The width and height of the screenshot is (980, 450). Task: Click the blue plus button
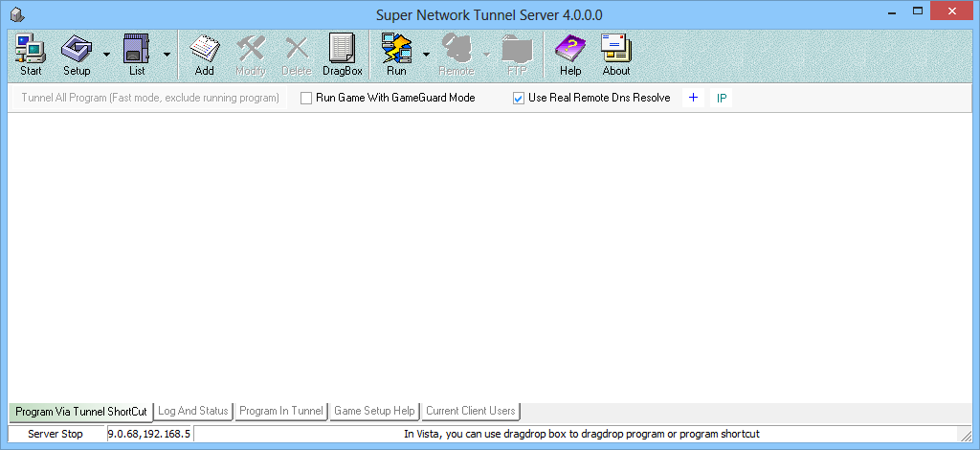pyautogui.click(x=693, y=98)
